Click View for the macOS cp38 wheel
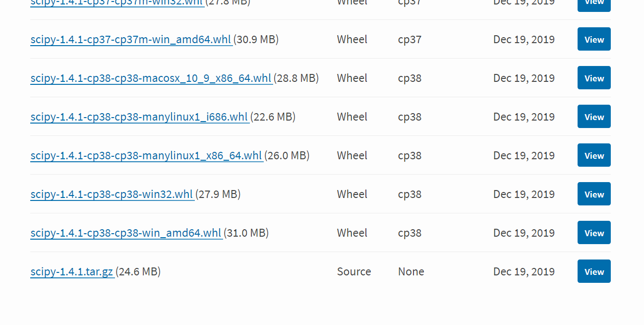644x325 pixels. tap(593, 77)
